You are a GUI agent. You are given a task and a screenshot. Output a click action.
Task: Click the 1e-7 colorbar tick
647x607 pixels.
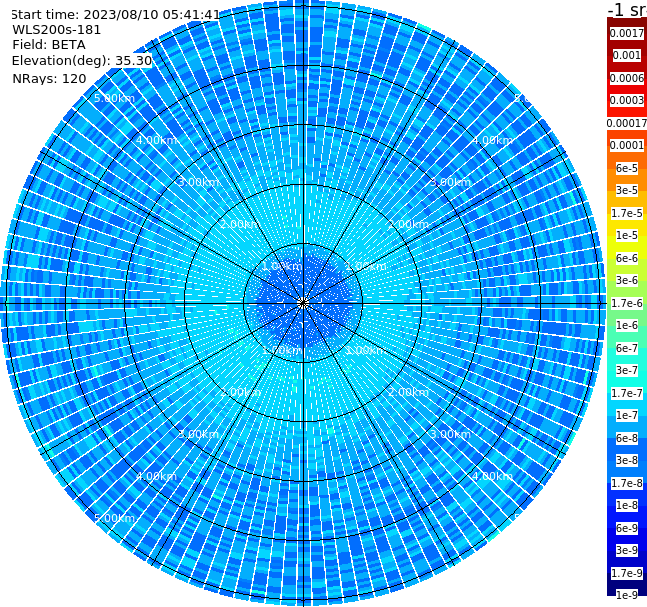tap(627, 415)
